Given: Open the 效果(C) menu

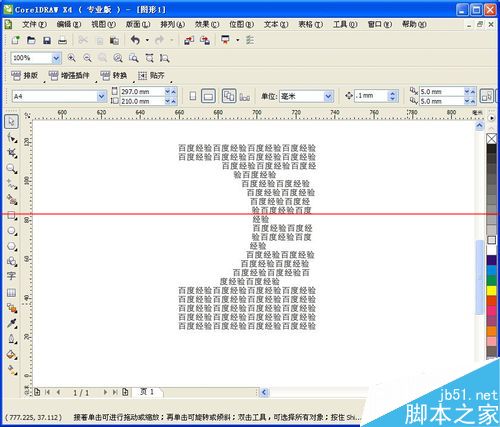Looking at the screenshot, I should (207, 24).
